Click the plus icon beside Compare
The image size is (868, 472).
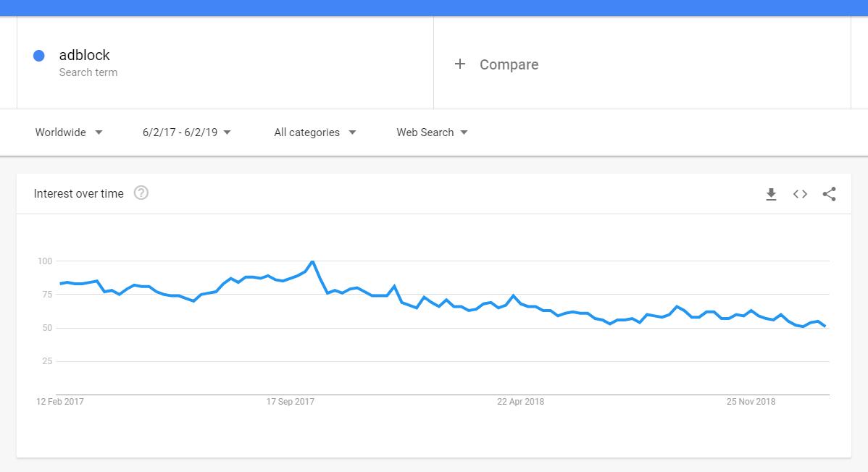[459, 64]
